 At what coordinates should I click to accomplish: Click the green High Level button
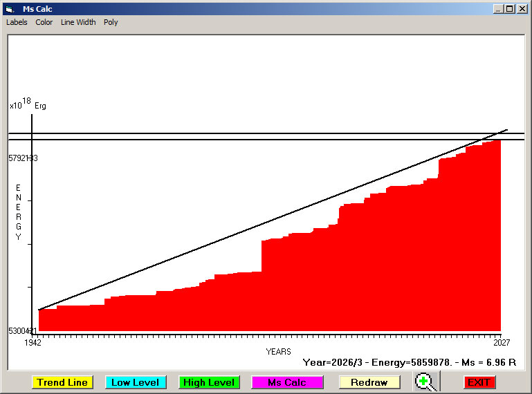coord(208,382)
